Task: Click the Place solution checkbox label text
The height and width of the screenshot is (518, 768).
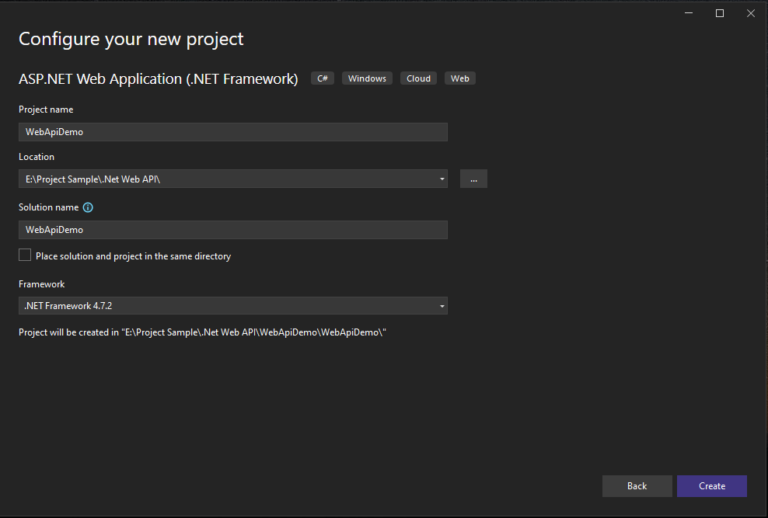Action: [133, 256]
